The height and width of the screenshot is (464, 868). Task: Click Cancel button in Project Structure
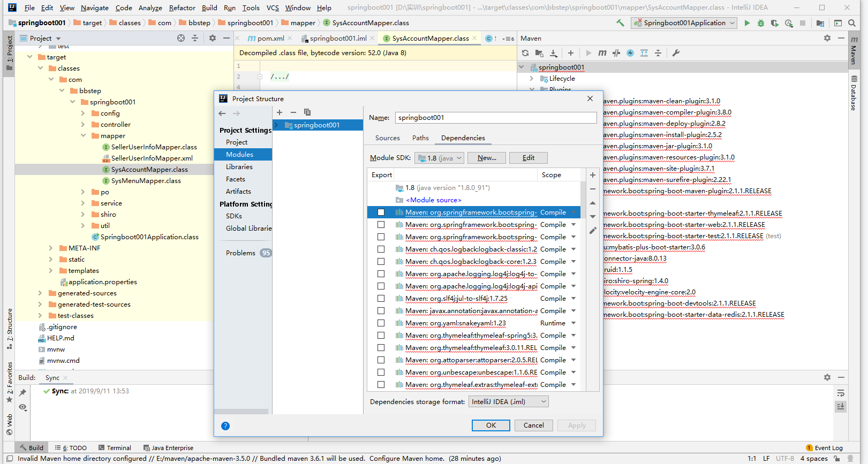533,425
